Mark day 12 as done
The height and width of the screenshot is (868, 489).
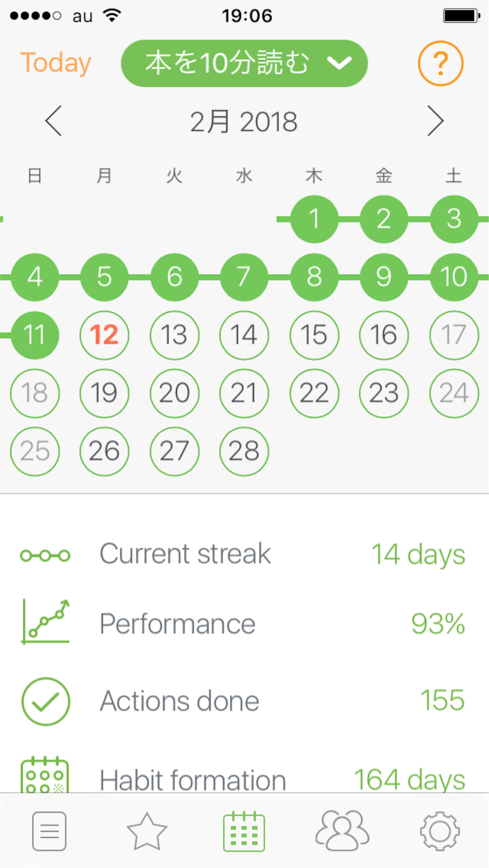pos(104,335)
